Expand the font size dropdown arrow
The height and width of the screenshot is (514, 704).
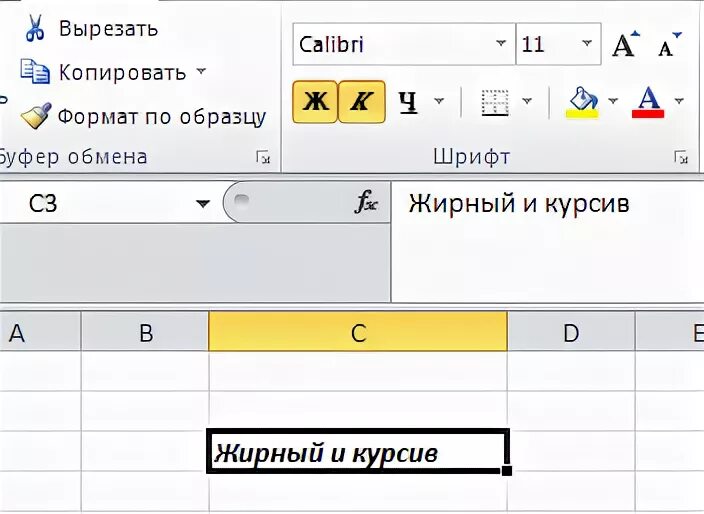point(586,44)
